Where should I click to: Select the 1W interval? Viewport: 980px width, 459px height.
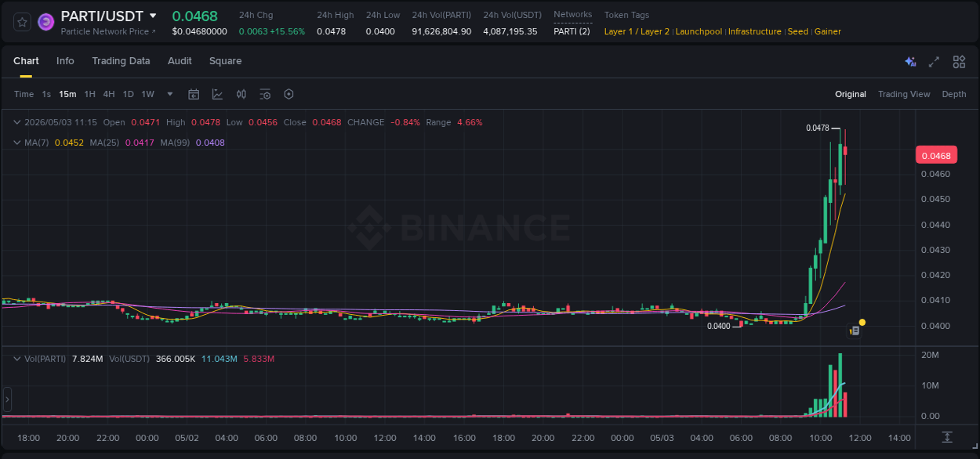(147, 94)
